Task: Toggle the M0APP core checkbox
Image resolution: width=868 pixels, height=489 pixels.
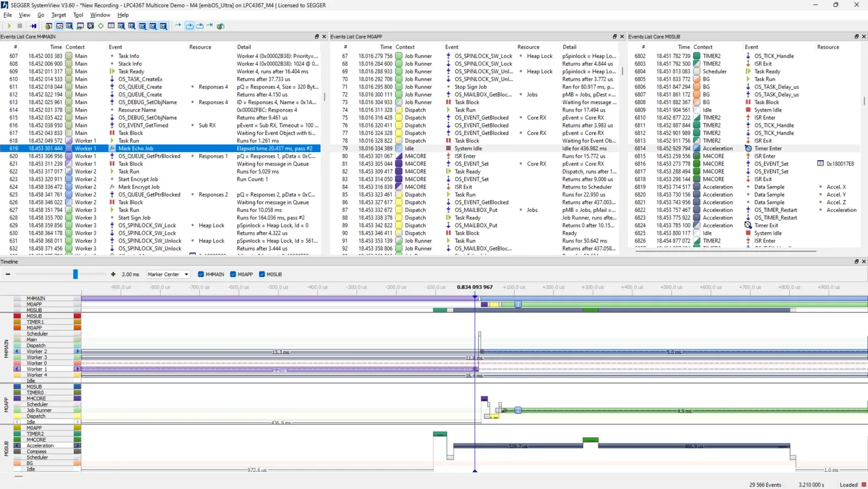Action: [x=233, y=275]
